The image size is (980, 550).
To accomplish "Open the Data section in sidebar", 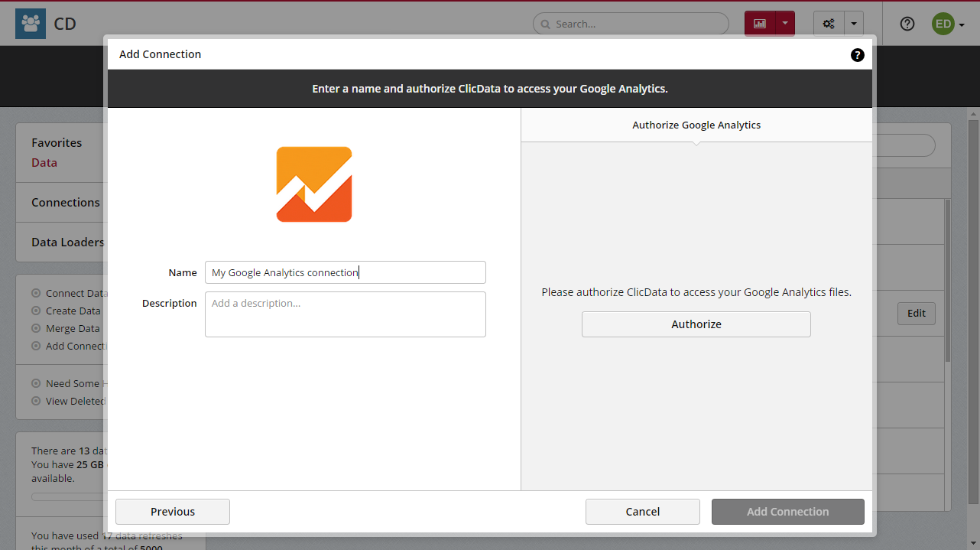I will click(x=44, y=162).
